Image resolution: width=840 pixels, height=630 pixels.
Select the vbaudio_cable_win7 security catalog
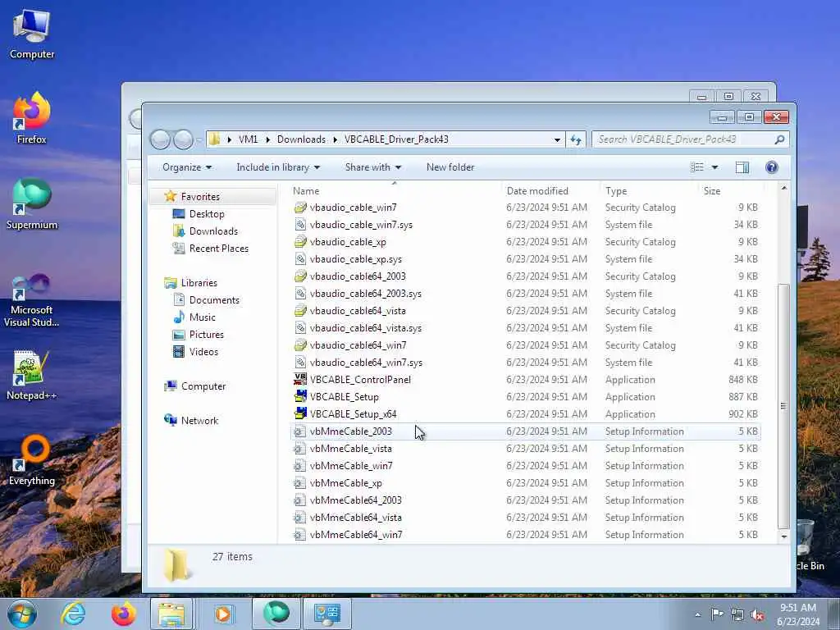click(353, 208)
